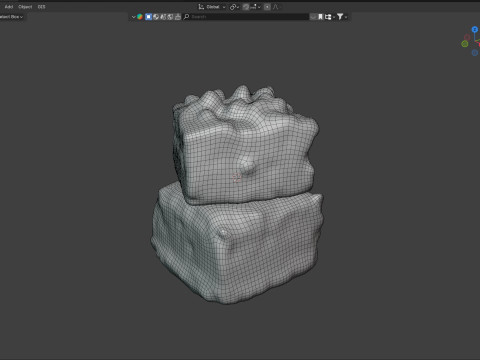
Task: Click the proportional falloff curve icon
Action: tap(276, 7)
